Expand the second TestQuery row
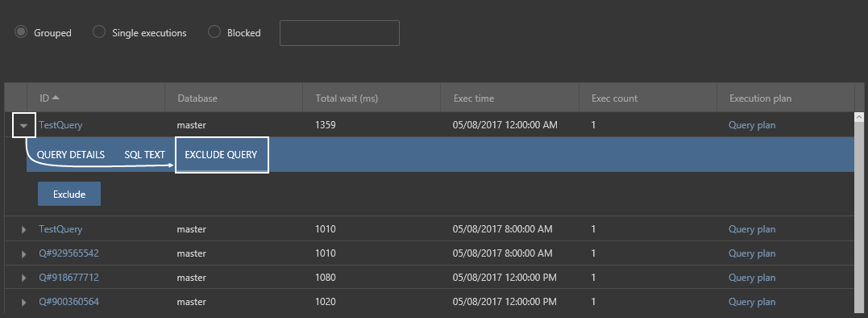 tap(24, 229)
